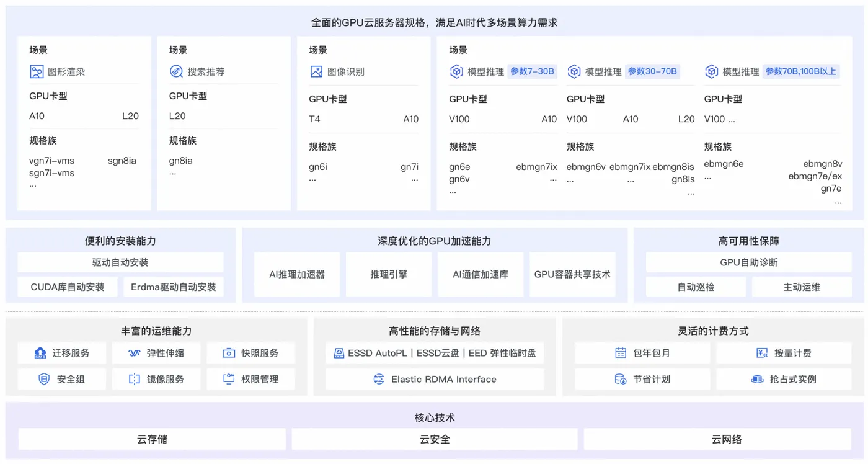Screen dimensions: 868x464
Task: Open the 快照服务 camera icon
Action: click(229, 353)
